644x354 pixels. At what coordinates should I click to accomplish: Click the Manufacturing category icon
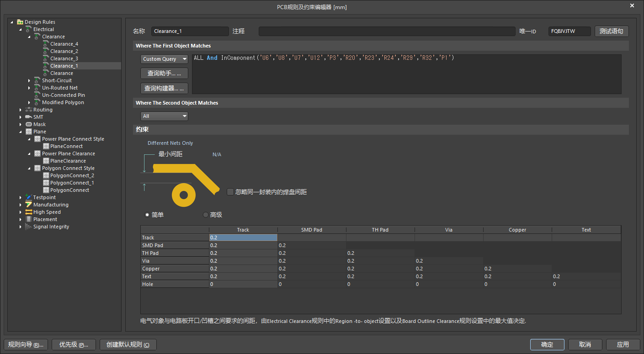[29, 205]
